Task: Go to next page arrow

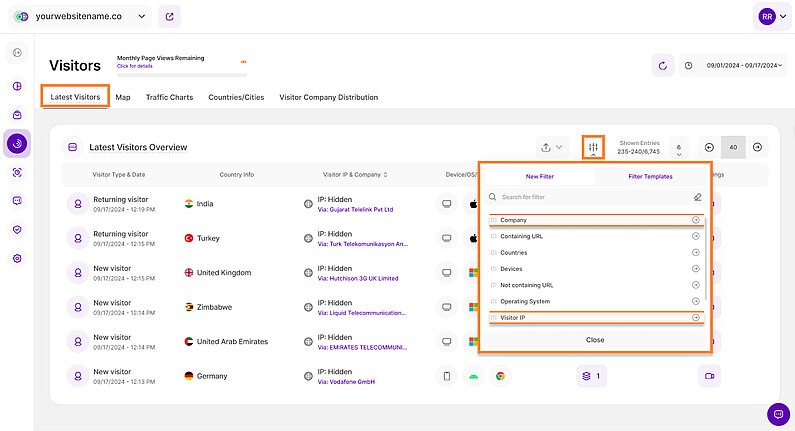Action: click(x=758, y=147)
